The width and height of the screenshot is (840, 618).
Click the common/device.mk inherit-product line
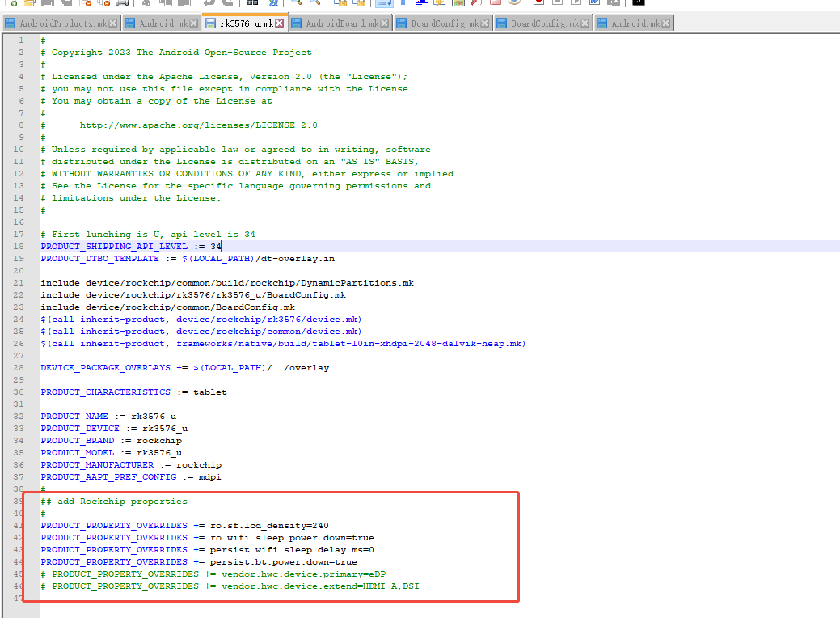[201, 332]
